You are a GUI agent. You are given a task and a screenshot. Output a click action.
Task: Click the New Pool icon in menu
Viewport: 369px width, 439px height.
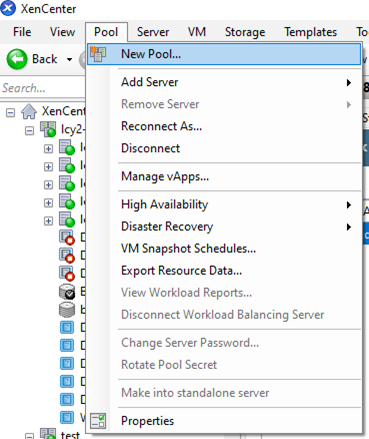[98, 54]
